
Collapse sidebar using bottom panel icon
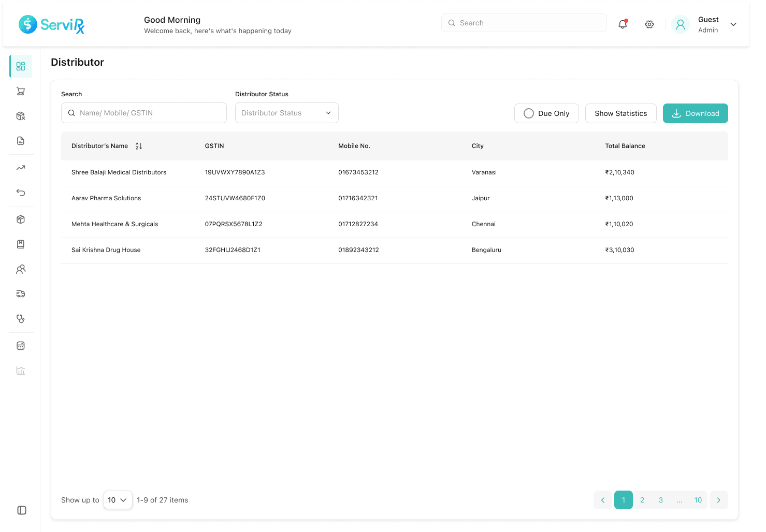pos(22,510)
